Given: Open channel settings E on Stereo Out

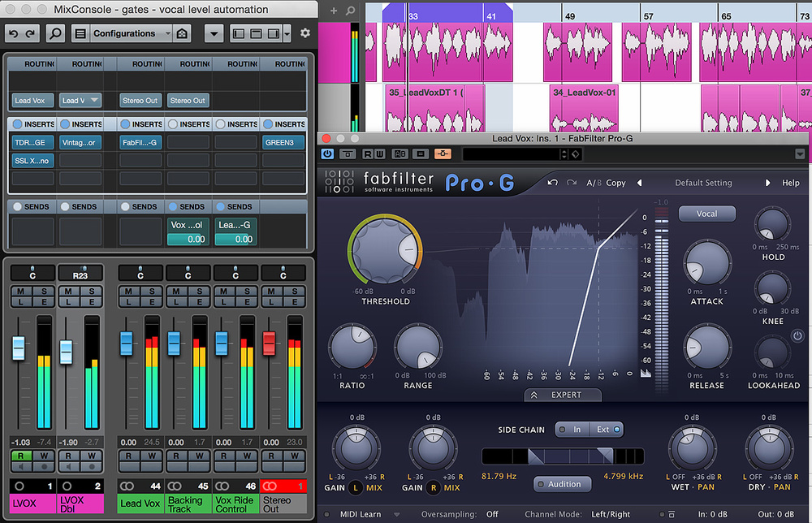Looking at the screenshot, I should 295,302.
